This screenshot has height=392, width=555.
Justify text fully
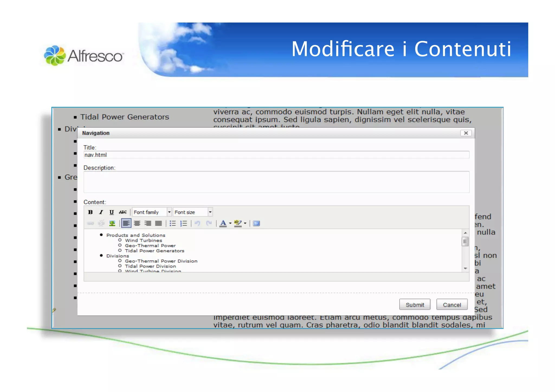coord(158,223)
